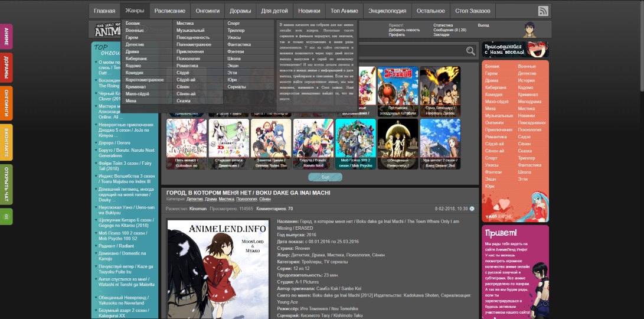This screenshot has height=319, width=644.
Task: Go to Главная in the top menu
Action: pyautogui.click(x=104, y=11)
